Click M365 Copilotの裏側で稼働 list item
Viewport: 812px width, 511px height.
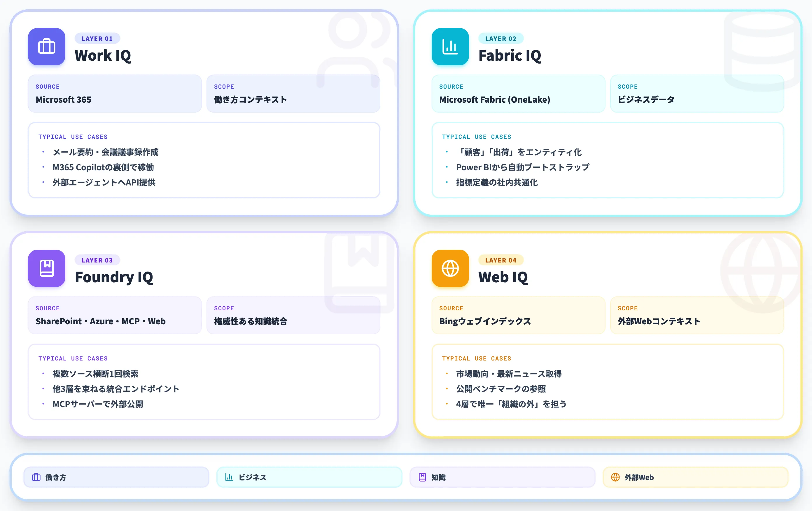(x=103, y=167)
